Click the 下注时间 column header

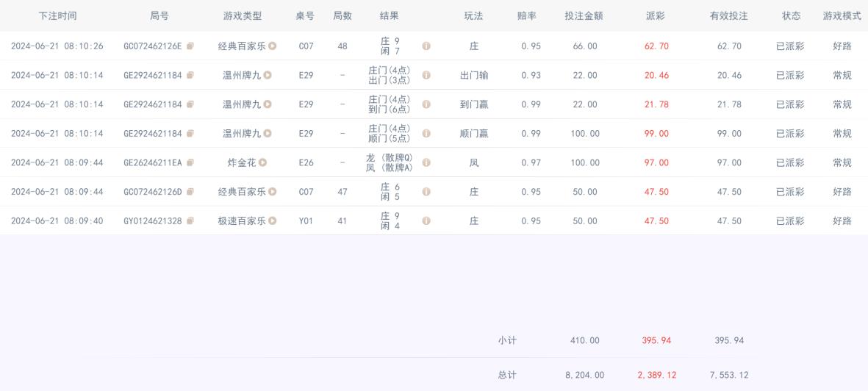click(x=57, y=16)
